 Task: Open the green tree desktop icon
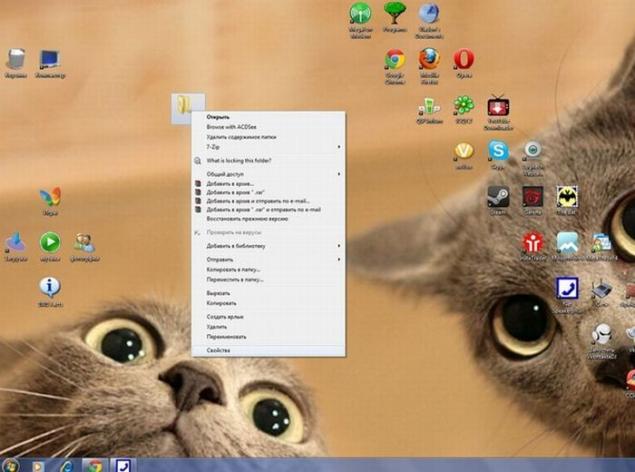pyautogui.click(x=395, y=14)
